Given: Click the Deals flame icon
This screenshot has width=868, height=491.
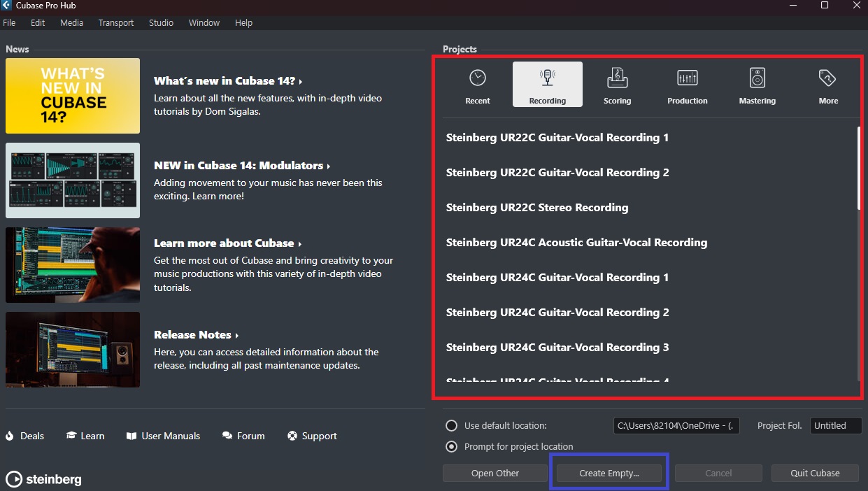Looking at the screenshot, I should tap(10, 436).
